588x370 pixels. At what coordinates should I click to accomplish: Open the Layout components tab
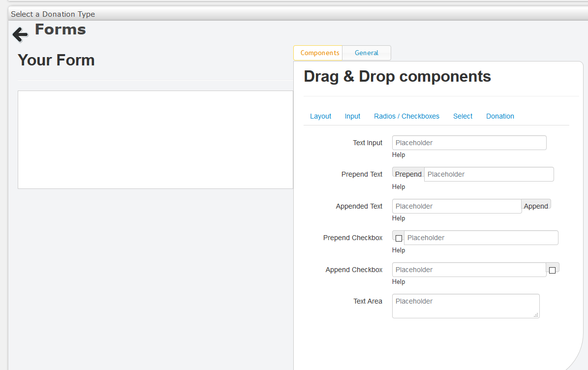coord(321,116)
